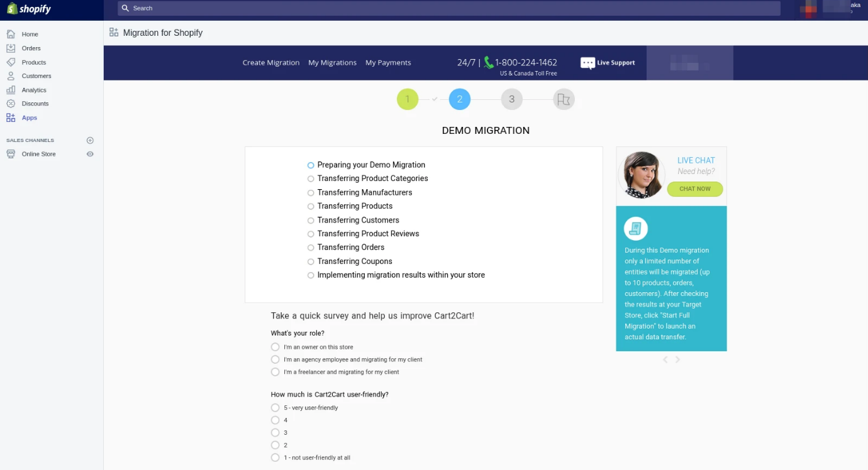This screenshot has height=470, width=868.
Task: Rate Cart2Cart as 5 - very user-friendly
Action: [x=275, y=408]
